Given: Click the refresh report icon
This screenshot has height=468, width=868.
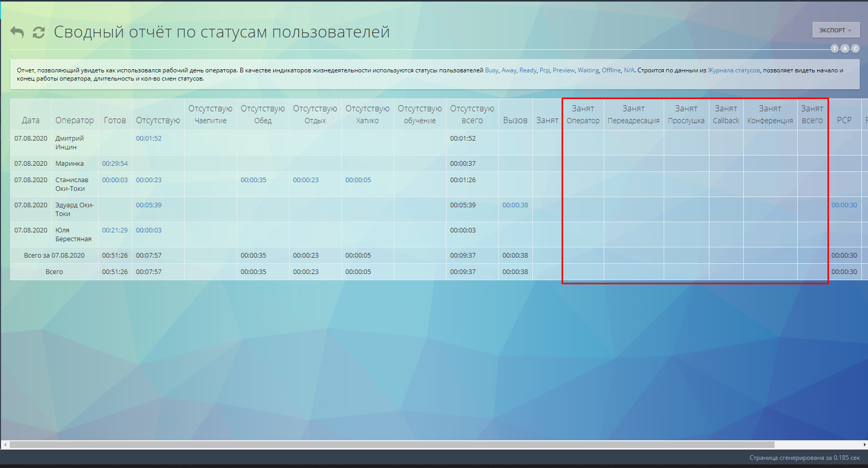Looking at the screenshot, I should point(38,32).
